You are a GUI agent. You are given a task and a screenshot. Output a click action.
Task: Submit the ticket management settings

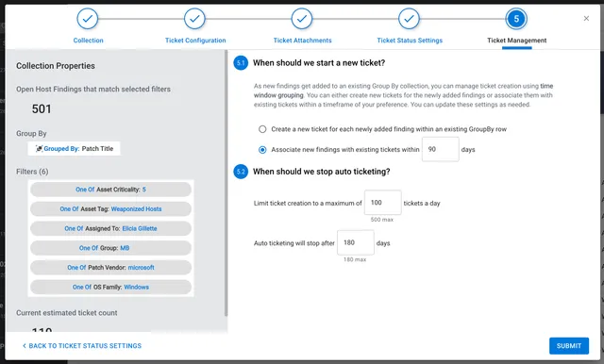568,345
